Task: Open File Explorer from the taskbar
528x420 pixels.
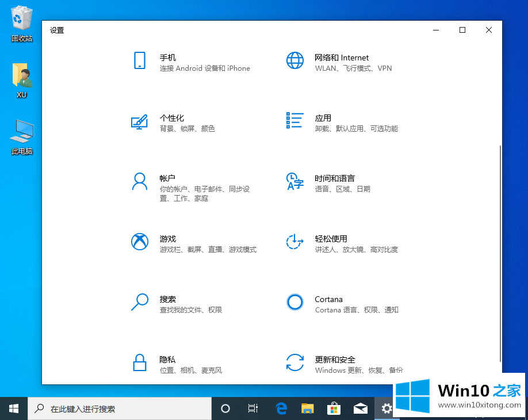Action: point(307,408)
